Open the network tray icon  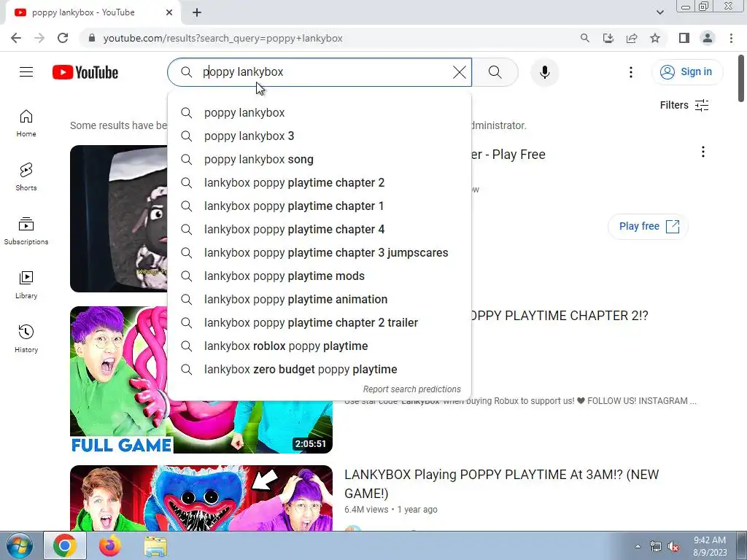pos(656,547)
